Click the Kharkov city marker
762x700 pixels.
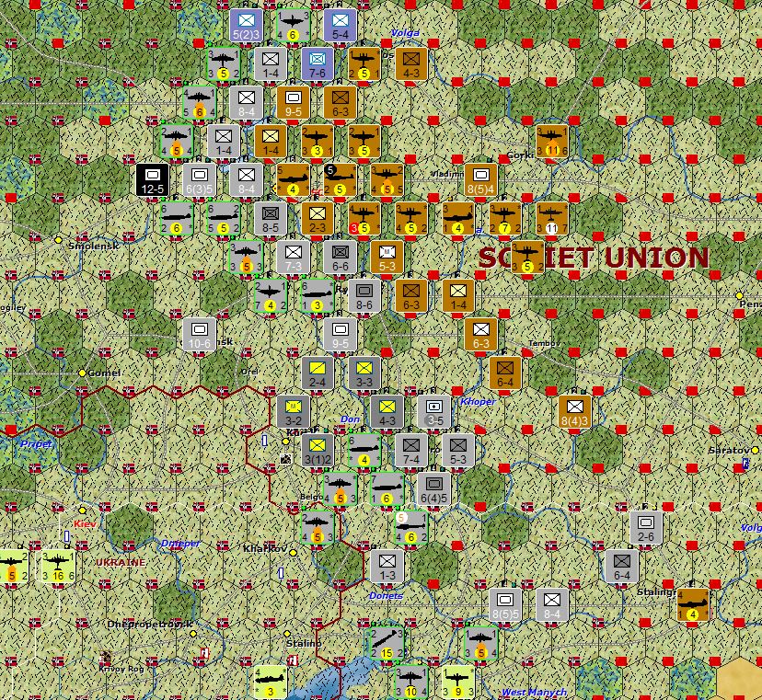293,553
